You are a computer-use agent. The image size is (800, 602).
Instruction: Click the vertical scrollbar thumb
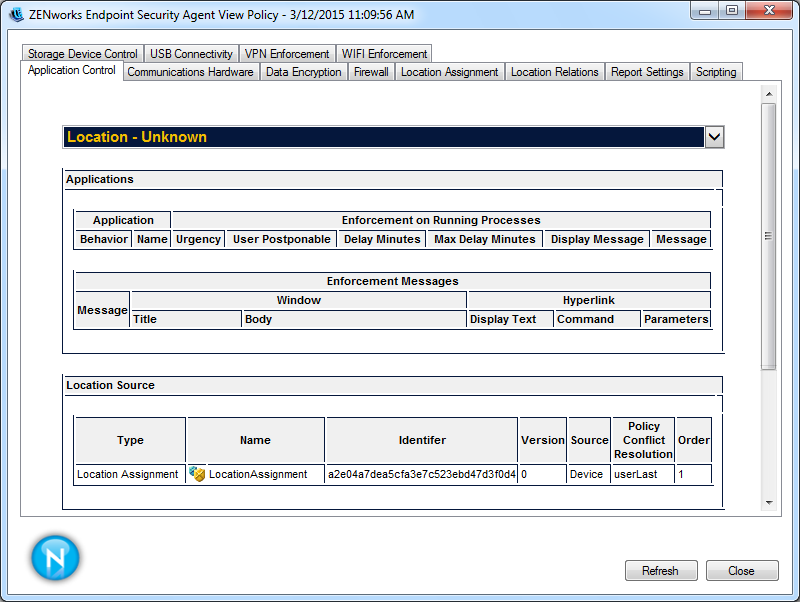tap(769, 236)
